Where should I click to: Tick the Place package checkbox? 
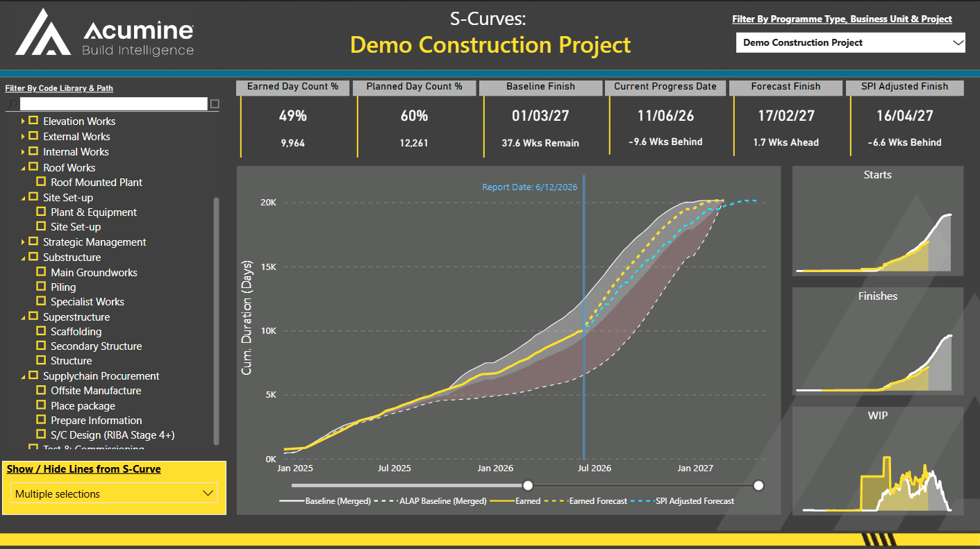(41, 405)
